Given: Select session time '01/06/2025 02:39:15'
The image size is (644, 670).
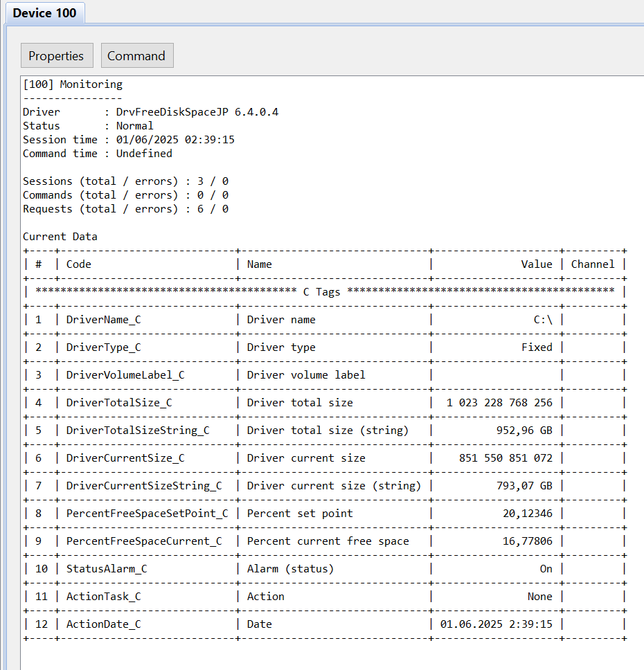Looking at the screenshot, I should click(x=175, y=140).
